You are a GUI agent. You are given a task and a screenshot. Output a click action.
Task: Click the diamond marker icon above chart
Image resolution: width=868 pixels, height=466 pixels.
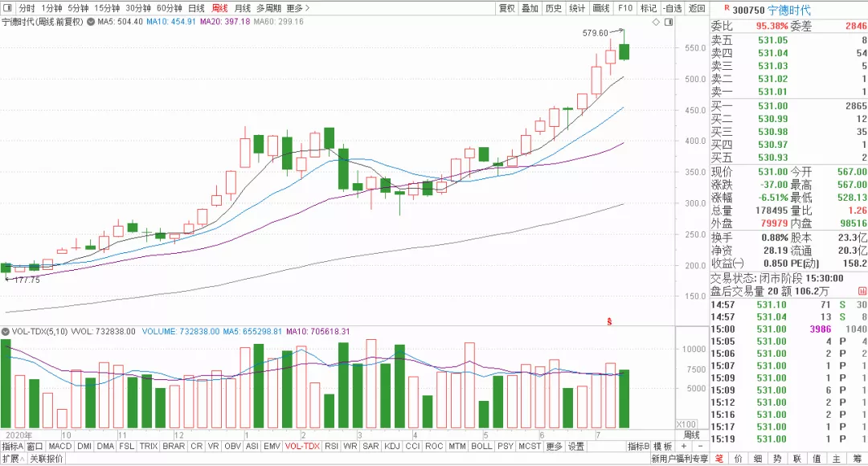(x=657, y=22)
